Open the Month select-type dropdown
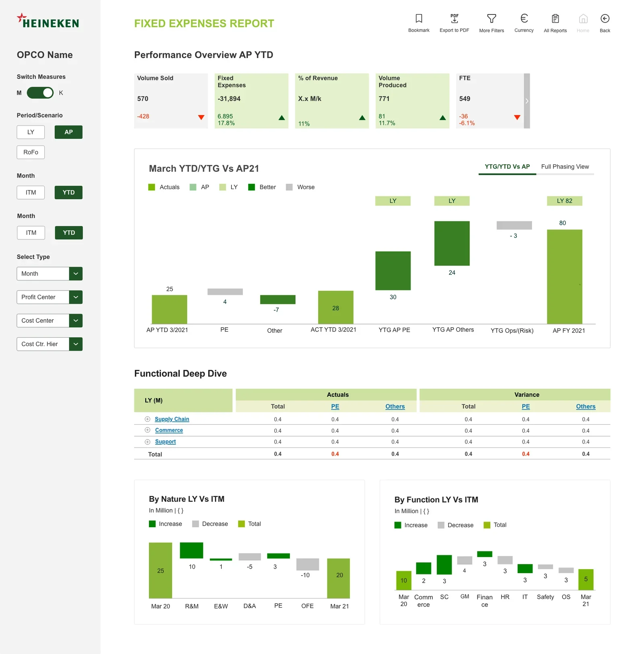Image resolution: width=644 pixels, height=654 pixels. [50, 274]
